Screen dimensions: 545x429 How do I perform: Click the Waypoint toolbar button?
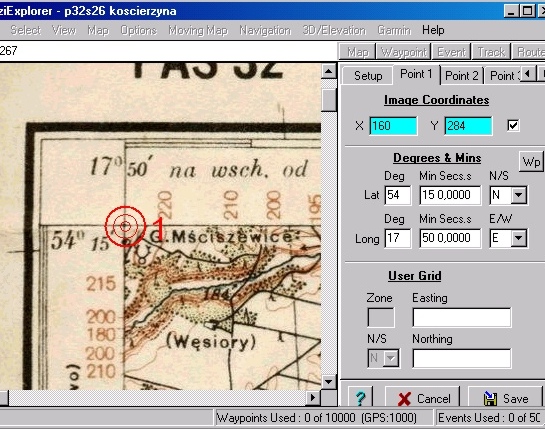coord(404,52)
